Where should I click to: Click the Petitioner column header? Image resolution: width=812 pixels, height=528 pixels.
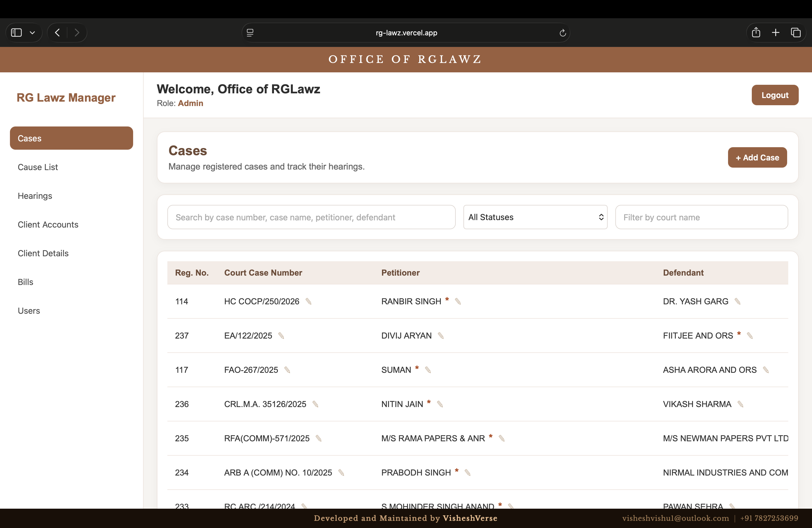[x=400, y=273]
